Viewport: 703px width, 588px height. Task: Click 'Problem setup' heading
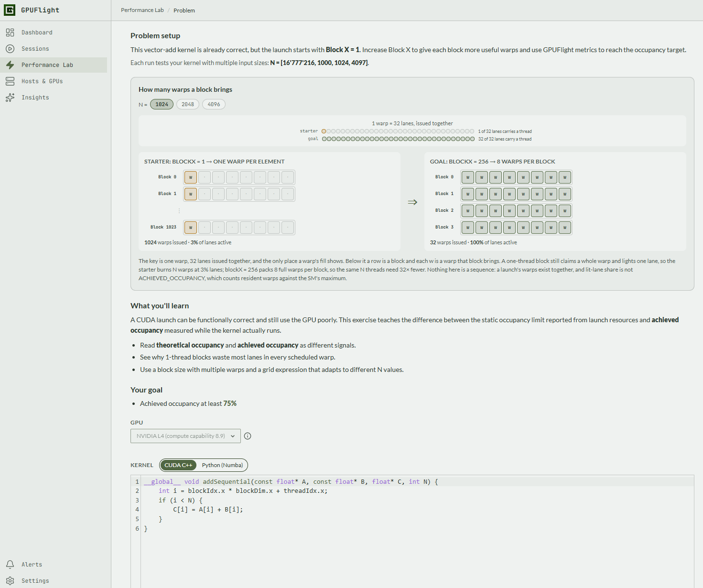[155, 36]
